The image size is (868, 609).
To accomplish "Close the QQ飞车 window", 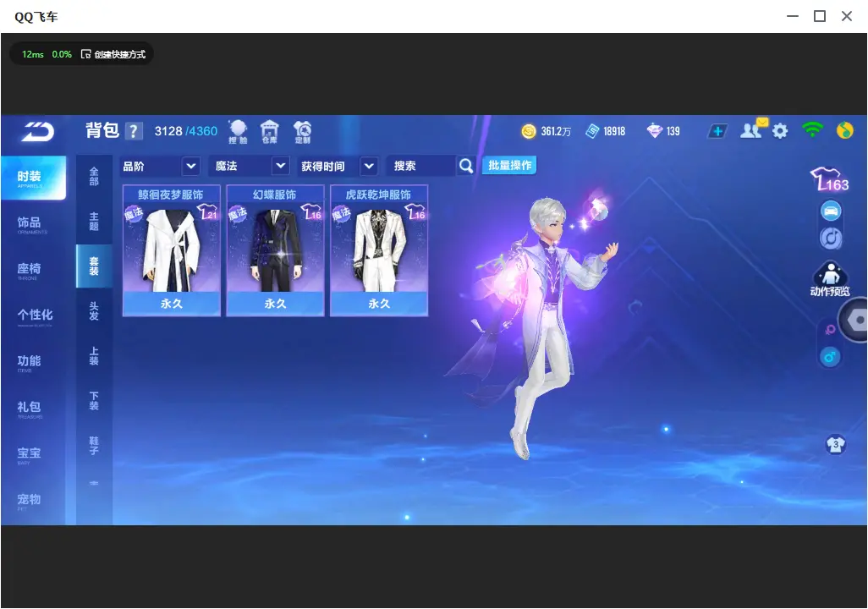I will 847,17.
